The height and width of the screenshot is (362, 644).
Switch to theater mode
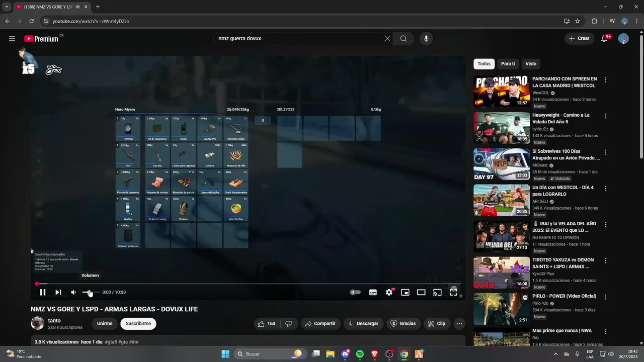[x=421, y=292]
